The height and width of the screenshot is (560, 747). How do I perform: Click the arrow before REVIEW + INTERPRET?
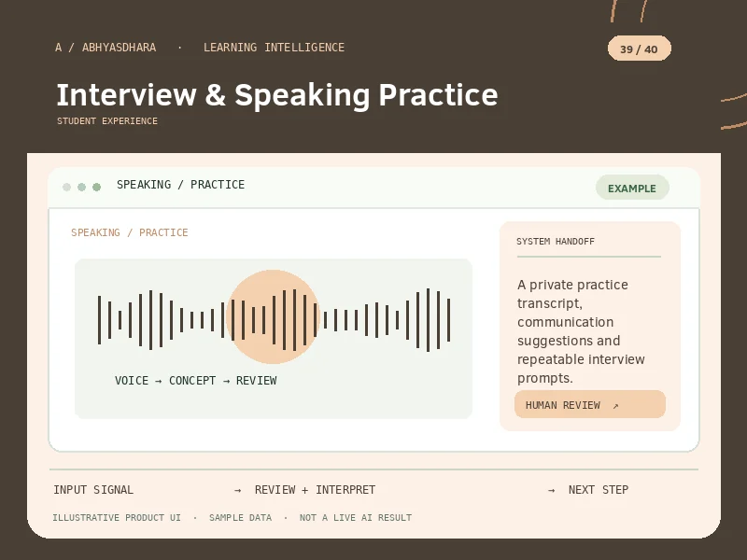click(x=238, y=490)
